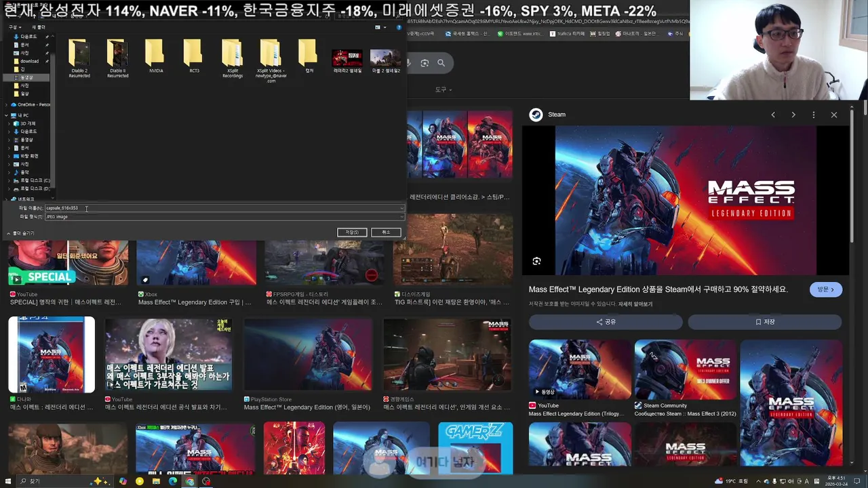The height and width of the screenshot is (488, 868).
Task: Open the XSplit Videos newtype folder
Action: 271,61
